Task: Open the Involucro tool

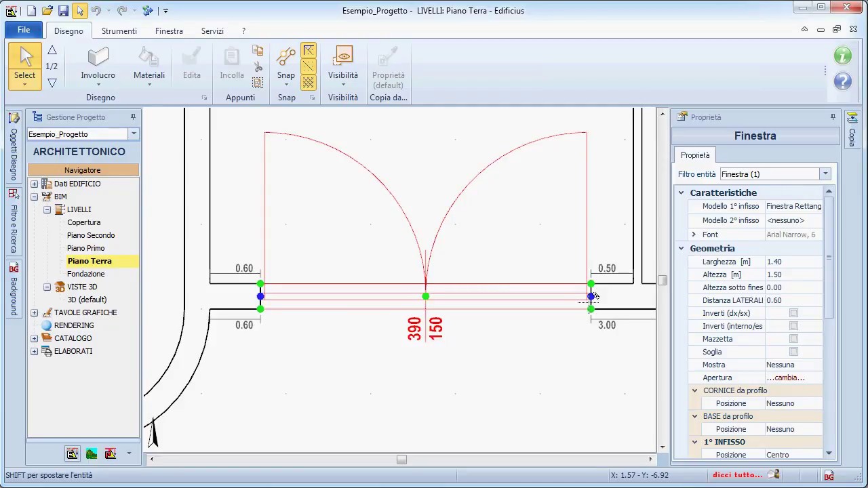Action: [x=98, y=66]
